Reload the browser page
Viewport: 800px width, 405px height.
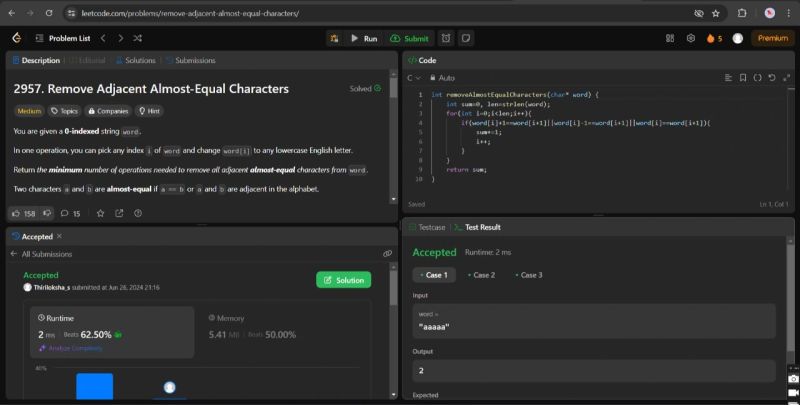click(49, 13)
